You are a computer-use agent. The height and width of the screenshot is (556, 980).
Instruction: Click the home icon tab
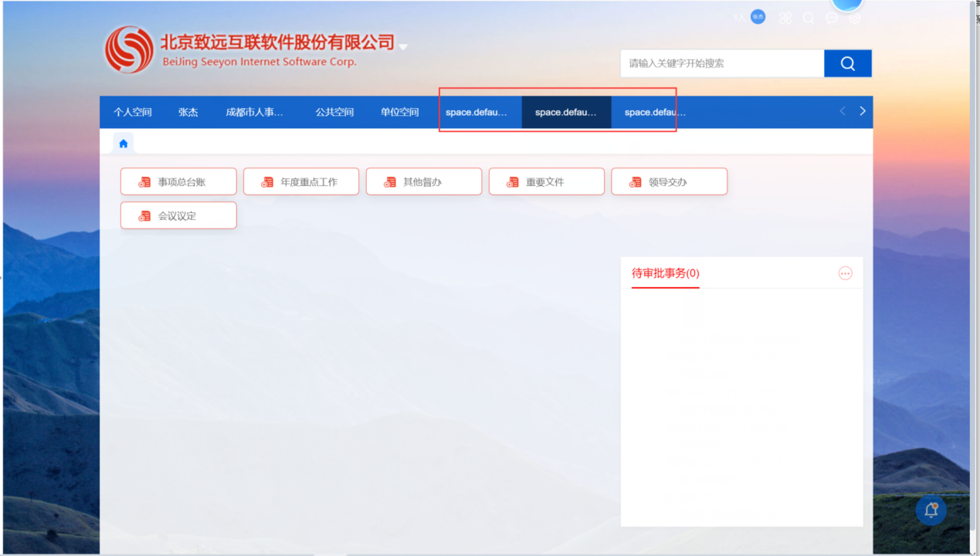pyautogui.click(x=124, y=143)
